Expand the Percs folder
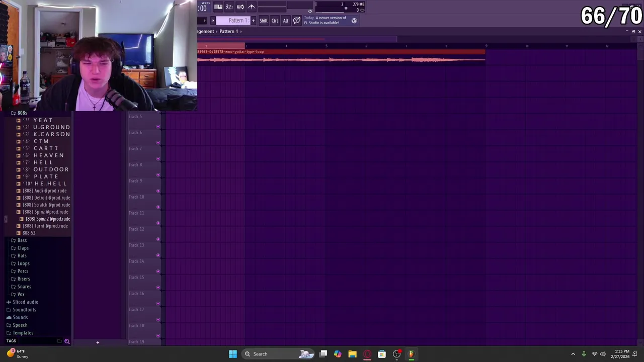This screenshot has height=362, width=644. 20,271
